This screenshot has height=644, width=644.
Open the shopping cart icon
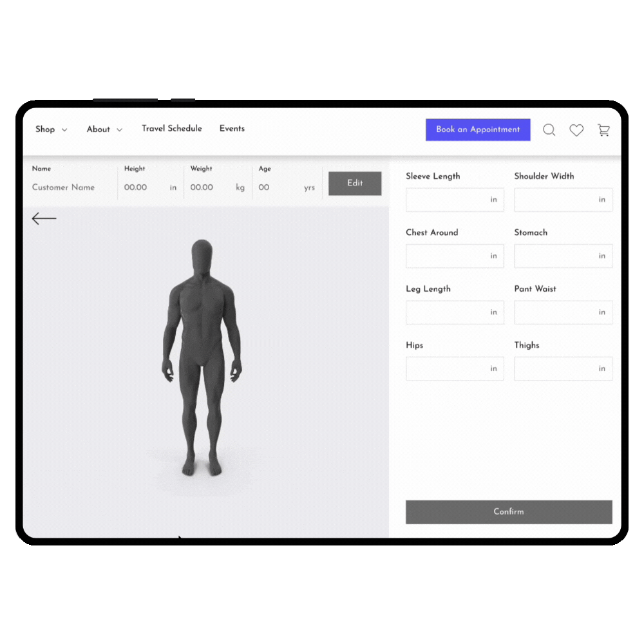click(x=603, y=130)
